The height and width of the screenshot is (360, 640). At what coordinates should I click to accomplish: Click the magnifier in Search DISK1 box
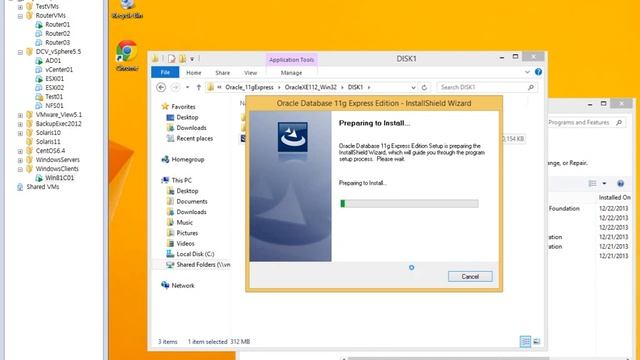[x=531, y=87]
